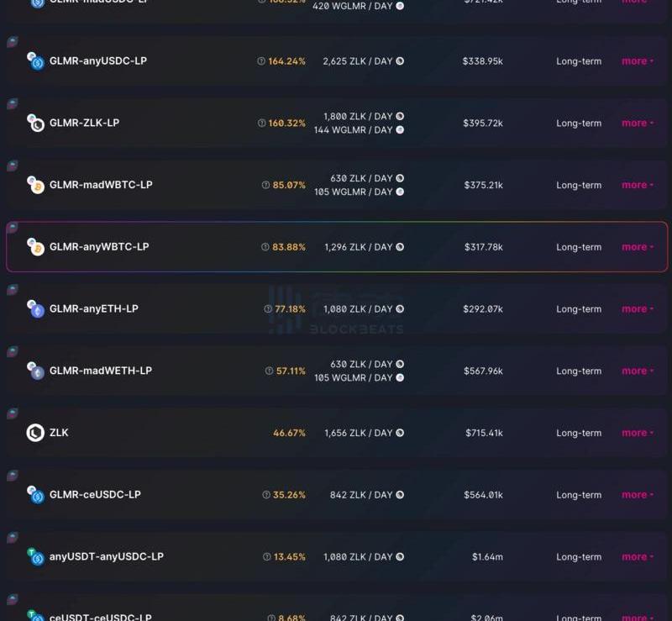The width and height of the screenshot is (672, 621).
Task: Open the GLMR-madWBTC-LP pool name
Action: (101, 185)
